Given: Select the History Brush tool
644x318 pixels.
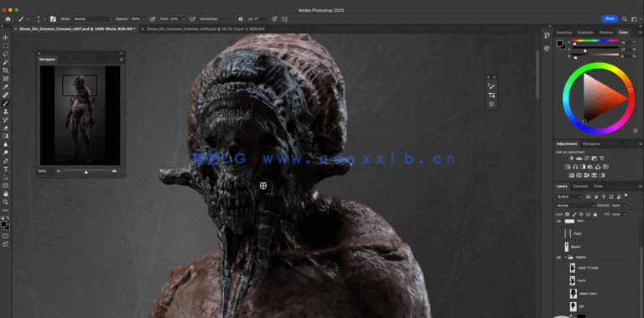Looking at the screenshot, I should [x=6, y=119].
